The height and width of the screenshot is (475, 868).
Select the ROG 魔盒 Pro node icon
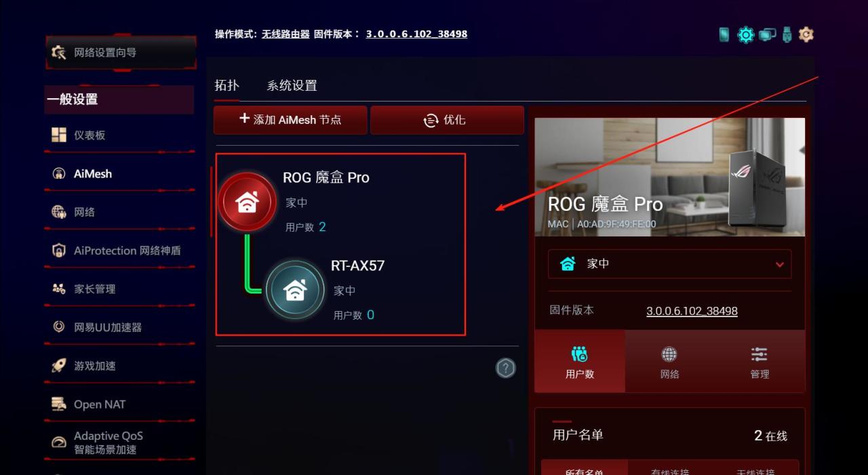(247, 202)
